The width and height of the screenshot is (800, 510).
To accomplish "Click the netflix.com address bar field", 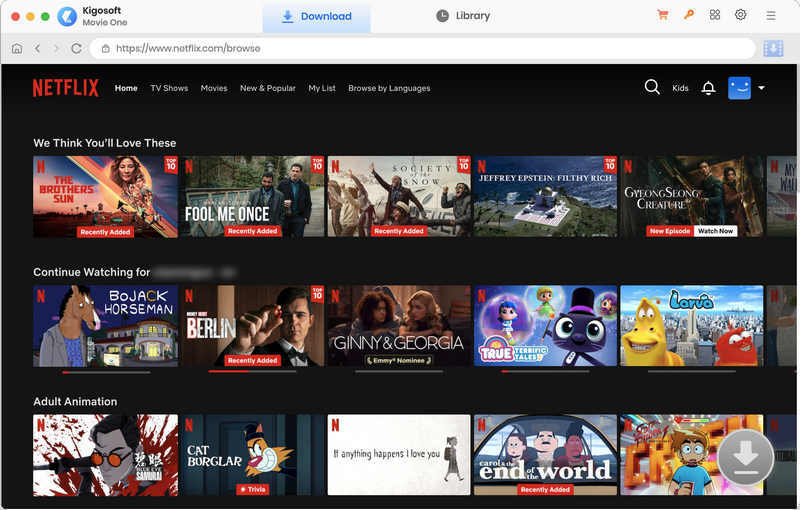I will tap(422, 48).
